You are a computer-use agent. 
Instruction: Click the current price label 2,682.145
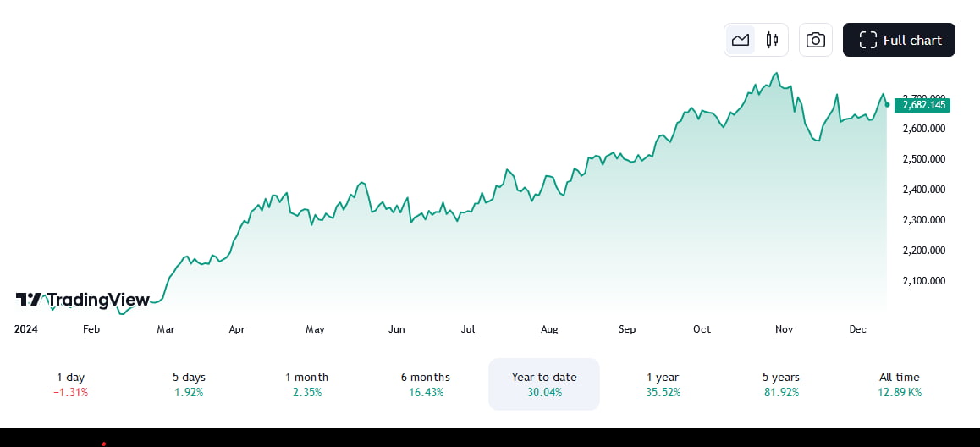(922, 105)
